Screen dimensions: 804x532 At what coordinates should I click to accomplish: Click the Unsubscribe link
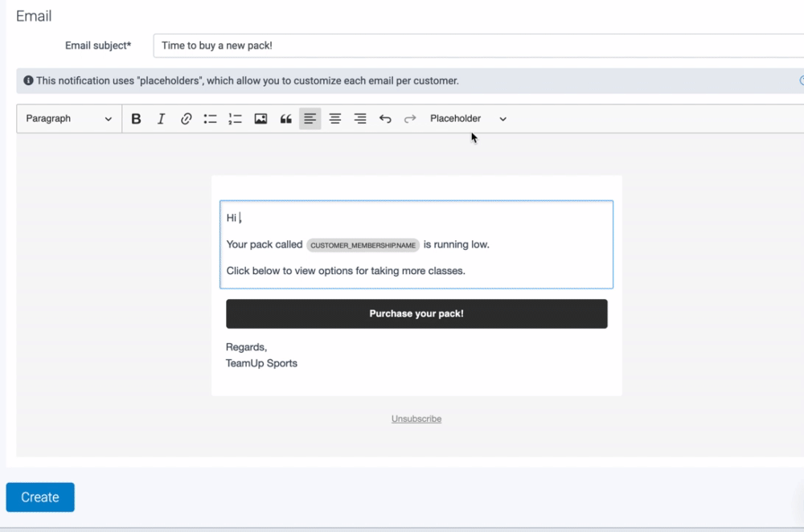click(x=416, y=419)
